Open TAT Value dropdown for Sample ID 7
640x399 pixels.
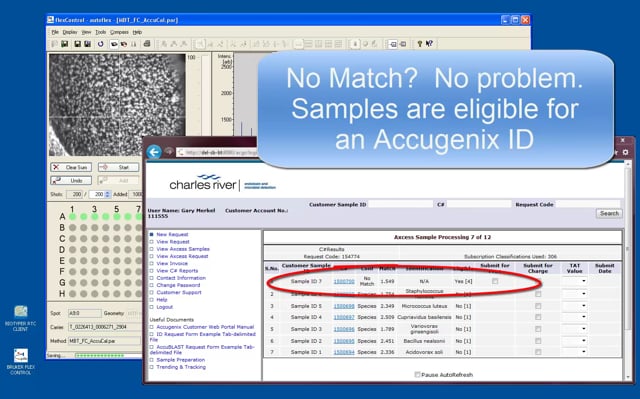[x=574, y=281]
